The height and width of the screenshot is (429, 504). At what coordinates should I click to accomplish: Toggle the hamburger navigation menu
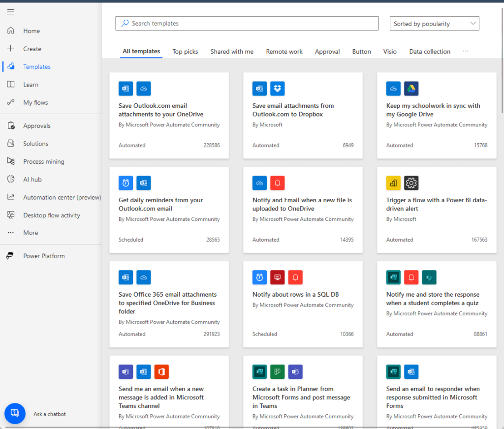[x=11, y=12]
